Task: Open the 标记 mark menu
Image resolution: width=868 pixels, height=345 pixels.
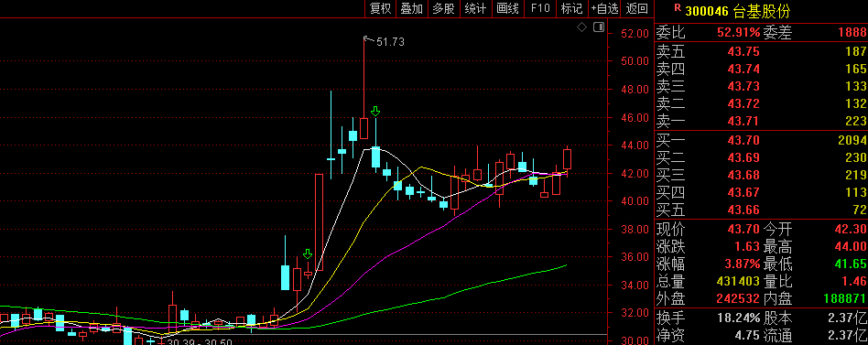Action: (x=572, y=8)
